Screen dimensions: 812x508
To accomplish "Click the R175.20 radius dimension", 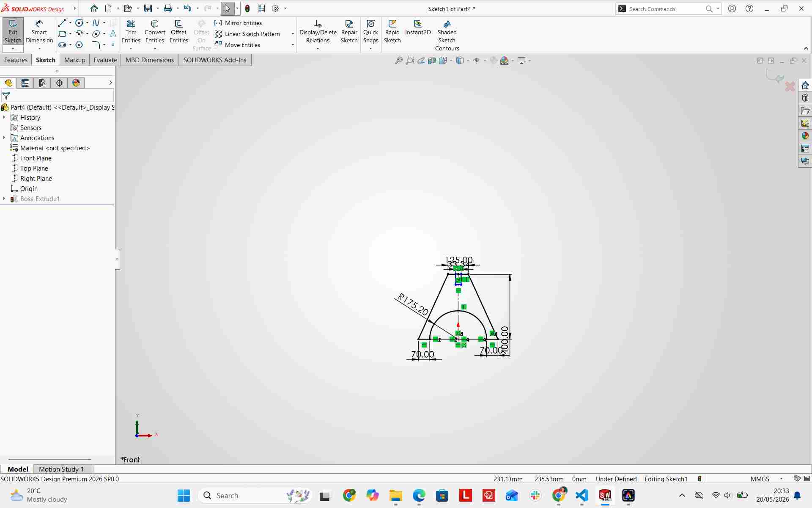I will click(413, 304).
